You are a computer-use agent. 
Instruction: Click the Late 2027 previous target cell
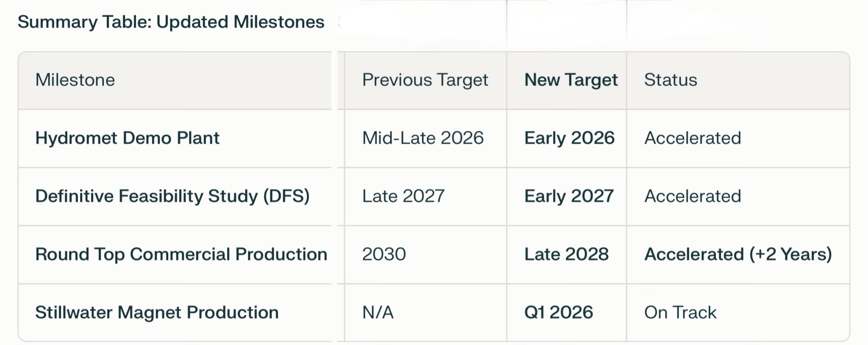(x=403, y=196)
